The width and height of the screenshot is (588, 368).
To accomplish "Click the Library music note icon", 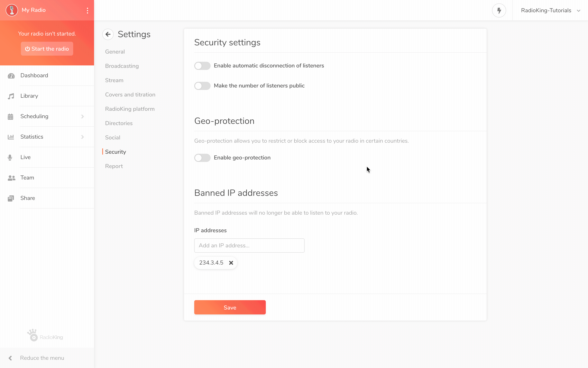I will [x=11, y=96].
